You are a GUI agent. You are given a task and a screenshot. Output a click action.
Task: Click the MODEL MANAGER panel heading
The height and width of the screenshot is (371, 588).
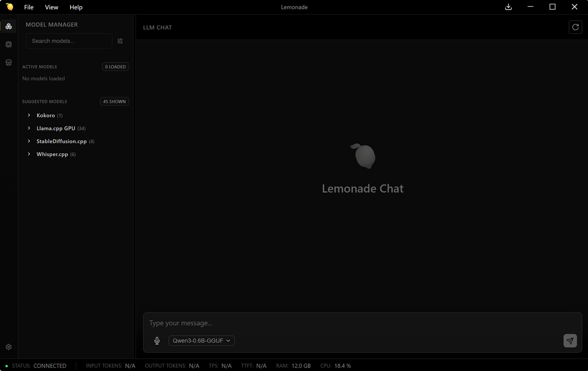[x=51, y=25]
